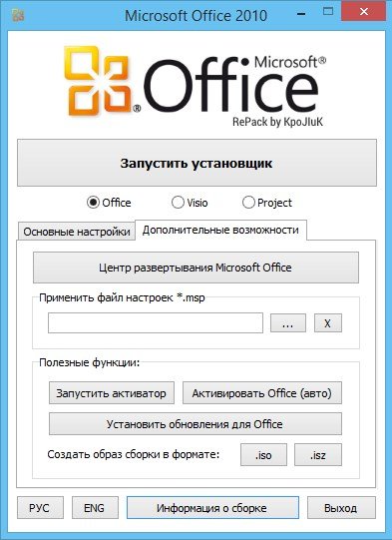
Task: Switch interface language to ENG
Action: click(x=95, y=508)
